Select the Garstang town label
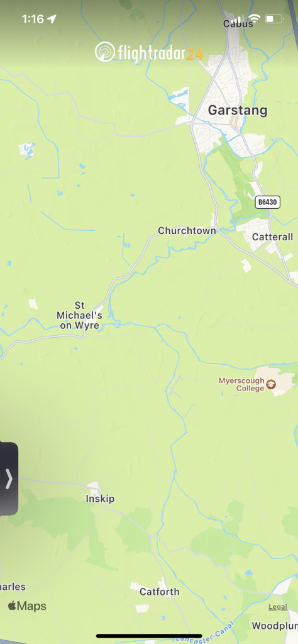The height and width of the screenshot is (644, 298). point(238,110)
